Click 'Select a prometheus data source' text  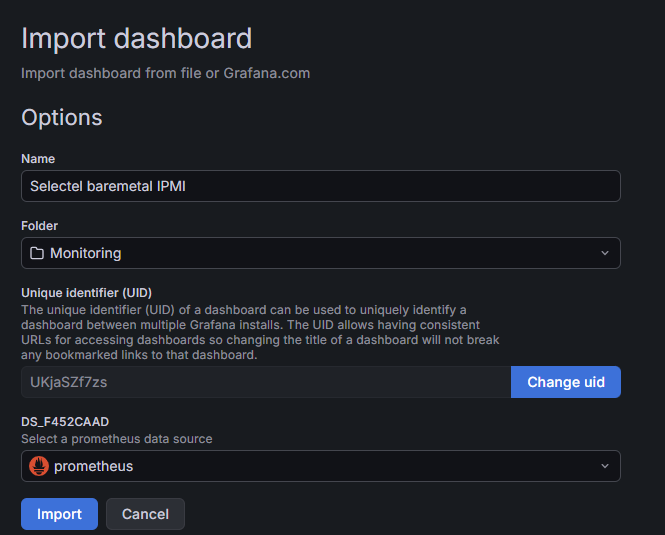(x=117, y=439)
